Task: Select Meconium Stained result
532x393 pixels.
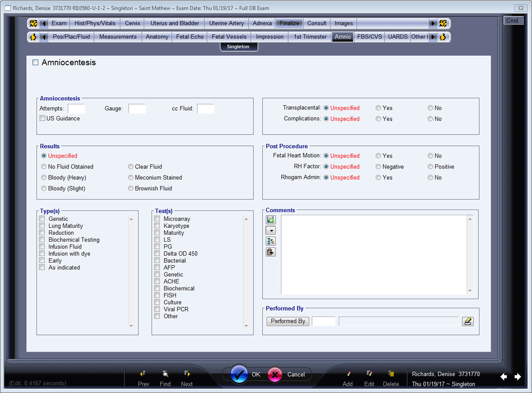Action: click(131, 177)
